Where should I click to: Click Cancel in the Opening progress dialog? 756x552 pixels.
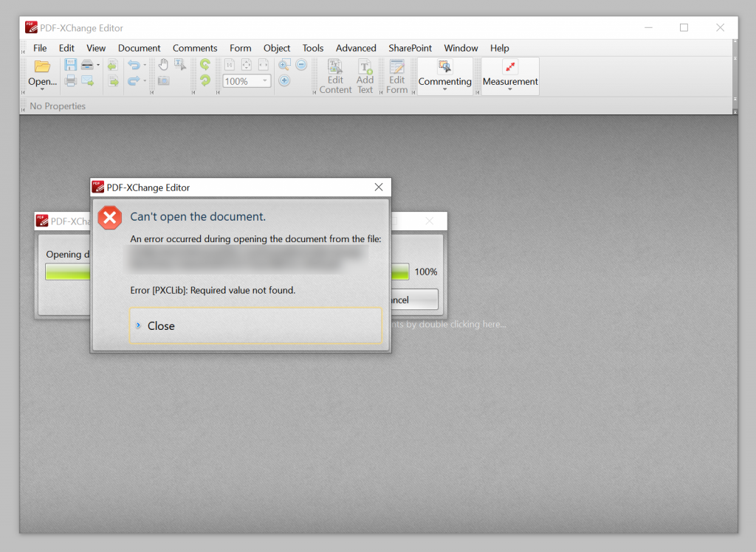point(414,300)
